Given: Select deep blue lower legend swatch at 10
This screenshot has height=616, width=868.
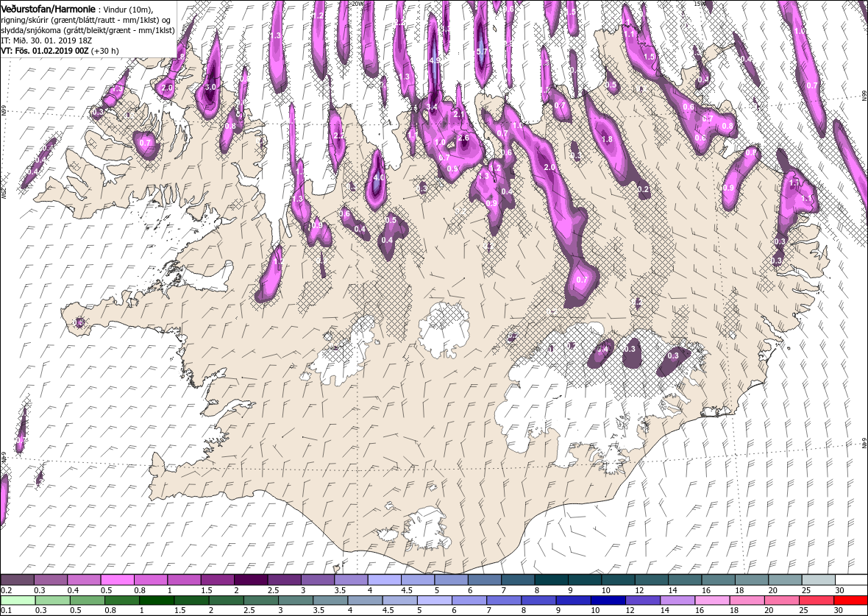Looking at the screenshot, I should point(608,600).
